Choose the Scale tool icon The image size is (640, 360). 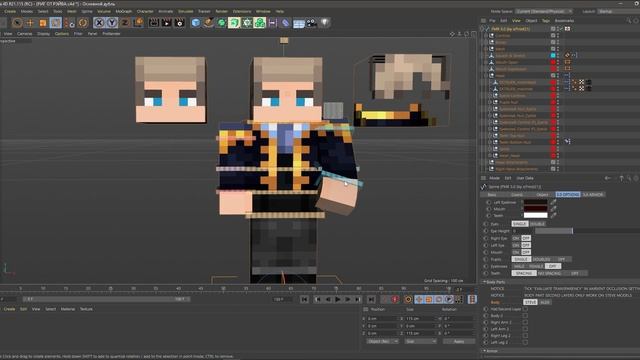[x=42, y=23]
